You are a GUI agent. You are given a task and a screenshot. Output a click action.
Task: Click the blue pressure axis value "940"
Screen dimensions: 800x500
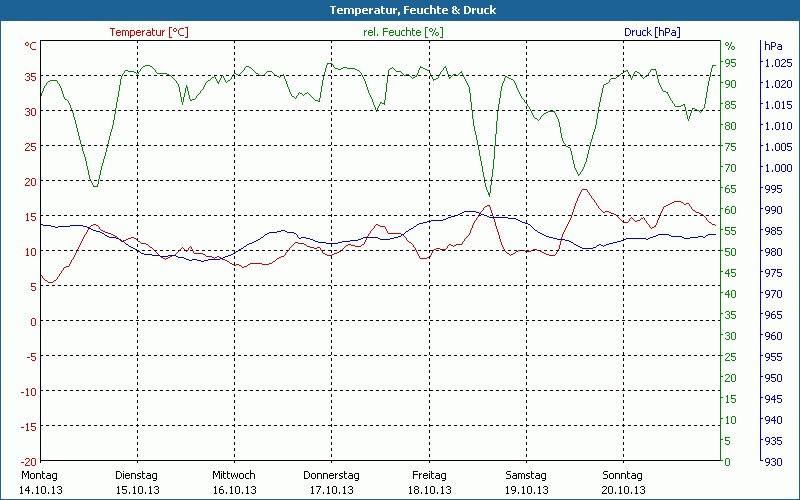(x=773, y=420)
